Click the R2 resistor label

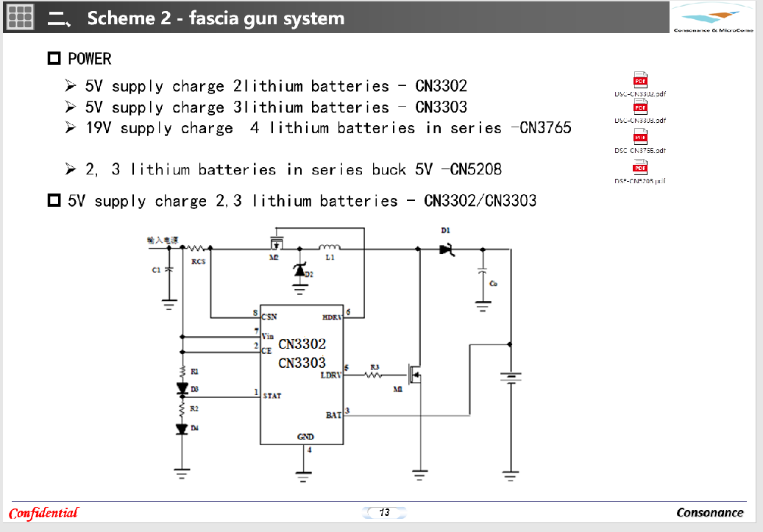[x=194, y=408]
